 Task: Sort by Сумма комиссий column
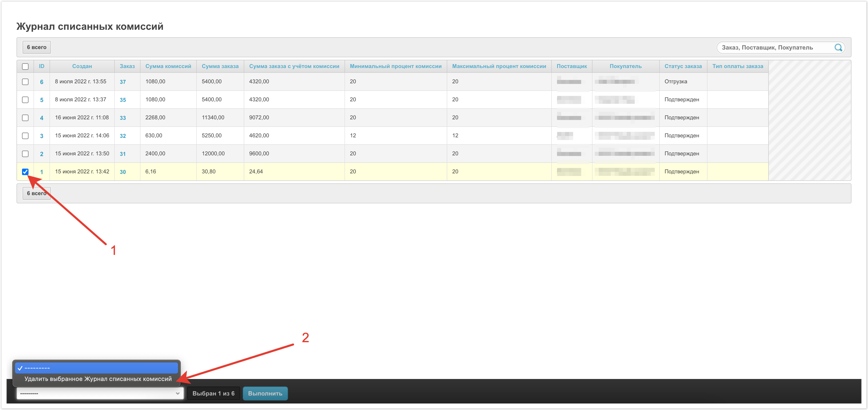click(x=168, y=67)
